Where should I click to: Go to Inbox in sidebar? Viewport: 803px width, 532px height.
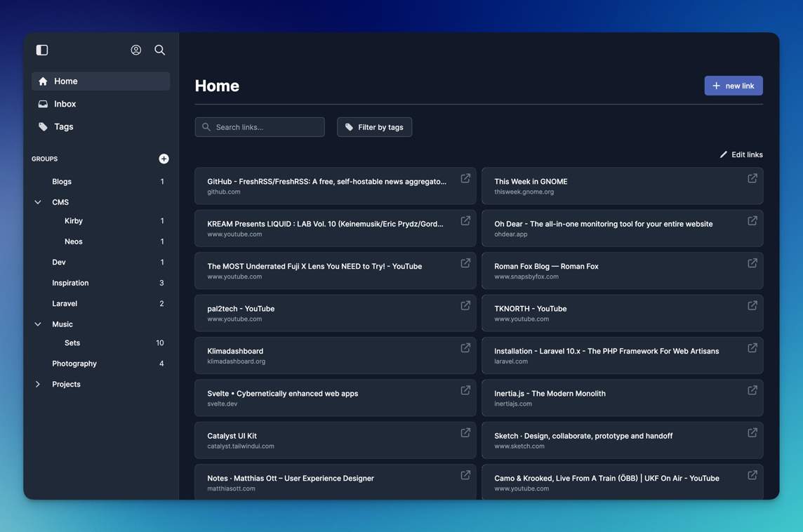65,104
